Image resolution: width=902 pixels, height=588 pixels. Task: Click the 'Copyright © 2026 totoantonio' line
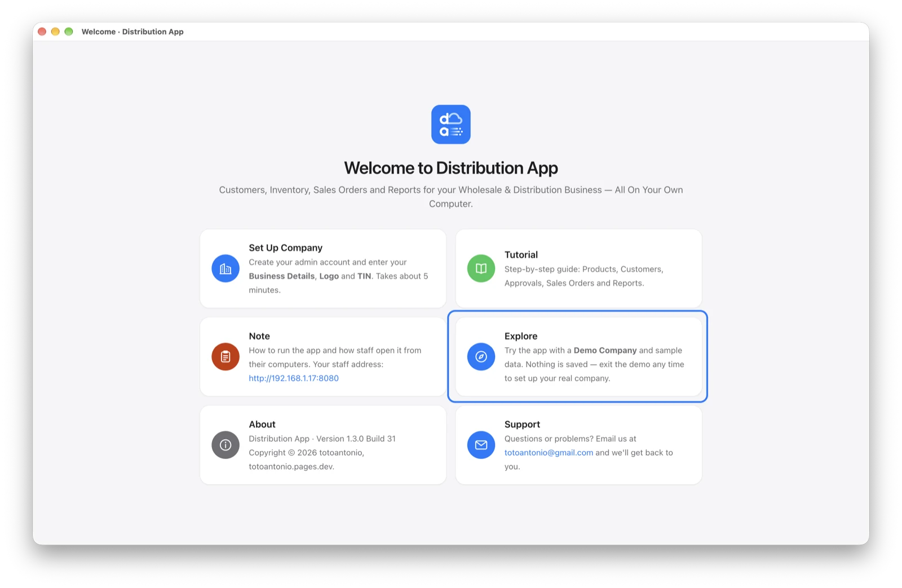point(307,453)
